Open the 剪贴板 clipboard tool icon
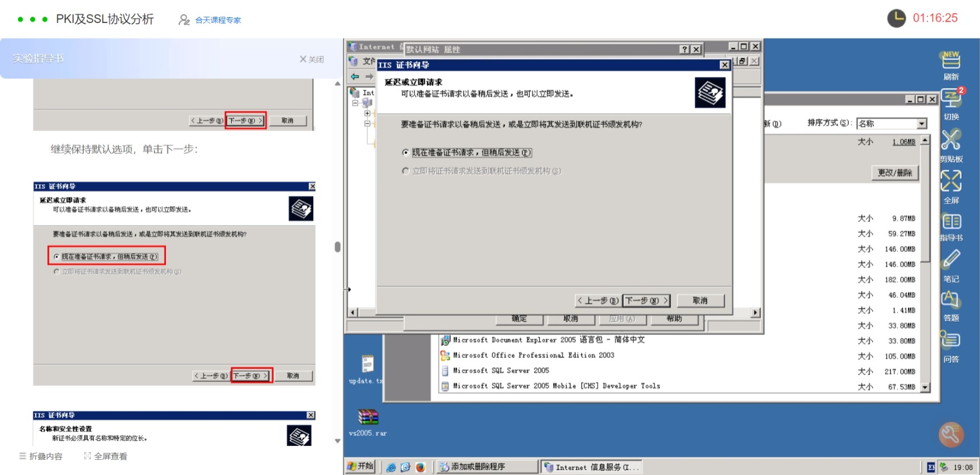Viewport: 980px width, 475px height. click(951, 140)
